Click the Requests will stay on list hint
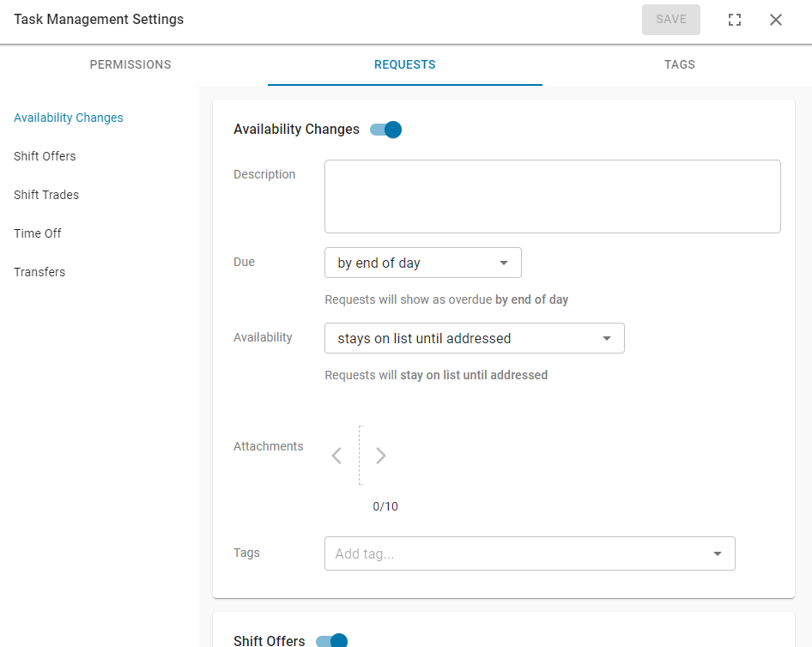This screenshot has width=812, height=647. (436, 375)
